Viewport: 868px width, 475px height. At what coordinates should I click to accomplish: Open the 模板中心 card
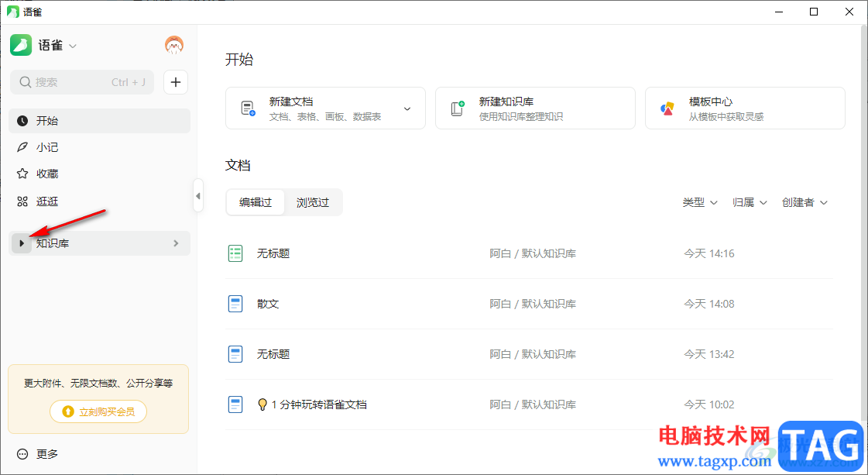coord(745,108)
